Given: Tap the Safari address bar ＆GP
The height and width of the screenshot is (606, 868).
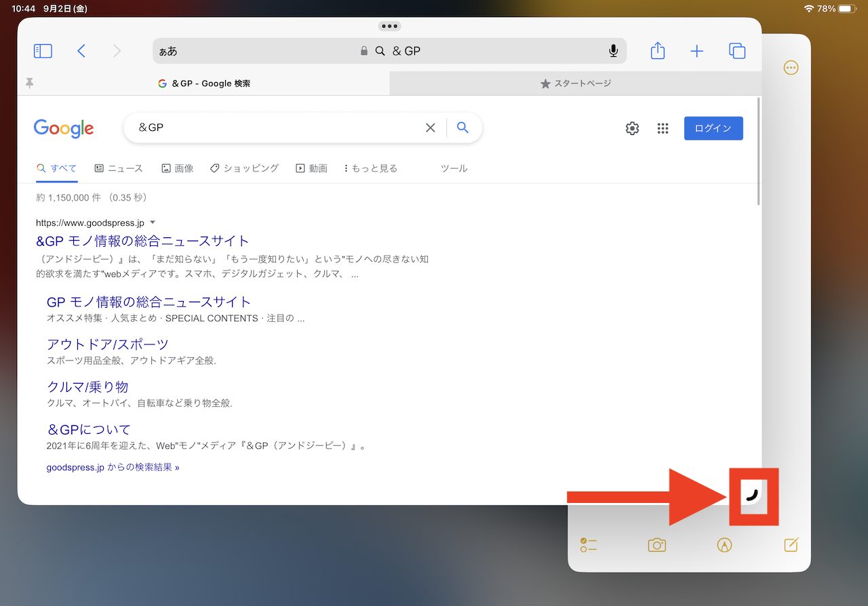Looking at the screenshot, I should pos(390,51).
